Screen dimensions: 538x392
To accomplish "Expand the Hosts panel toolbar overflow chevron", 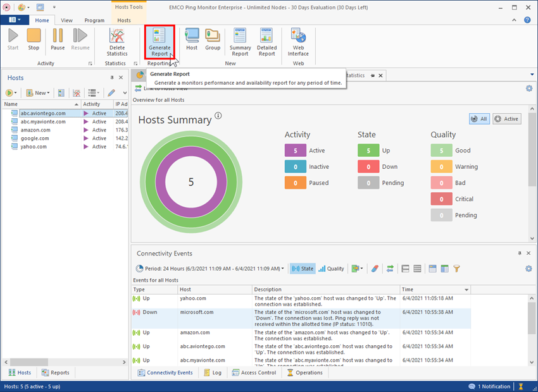I will coord(125,93).
